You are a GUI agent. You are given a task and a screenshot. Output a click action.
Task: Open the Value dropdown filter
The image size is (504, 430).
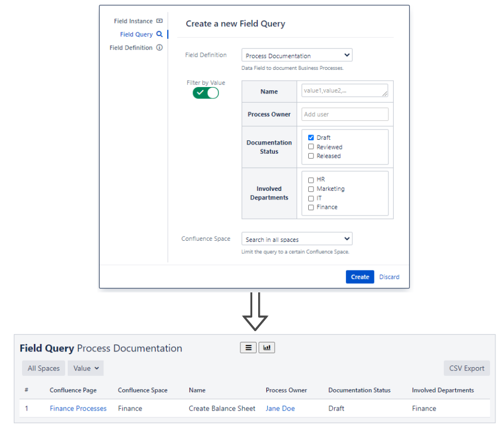click(86, 368)
